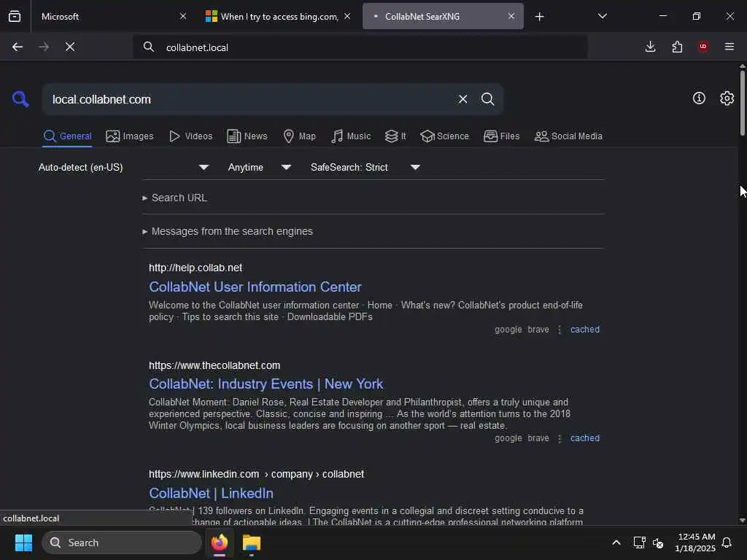
Task: Go back with the browser back arrow
Action: pos(18,47)
